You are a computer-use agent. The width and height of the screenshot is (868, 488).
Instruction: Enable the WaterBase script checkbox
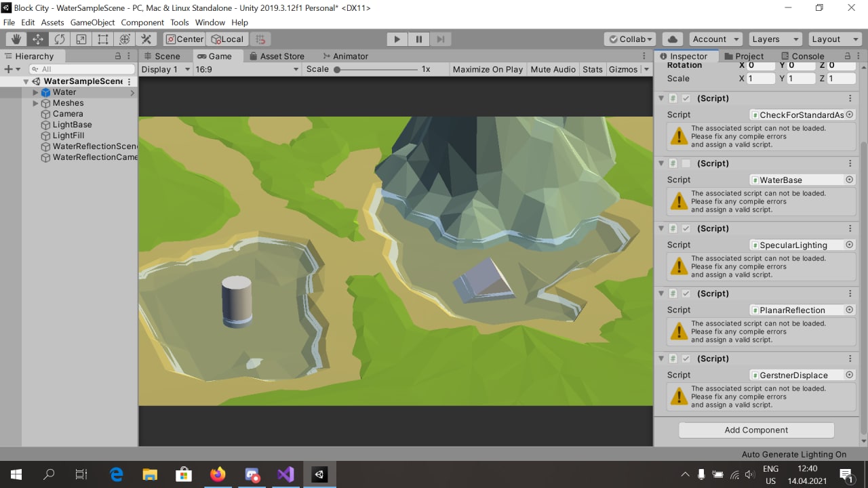coord(686,163)
